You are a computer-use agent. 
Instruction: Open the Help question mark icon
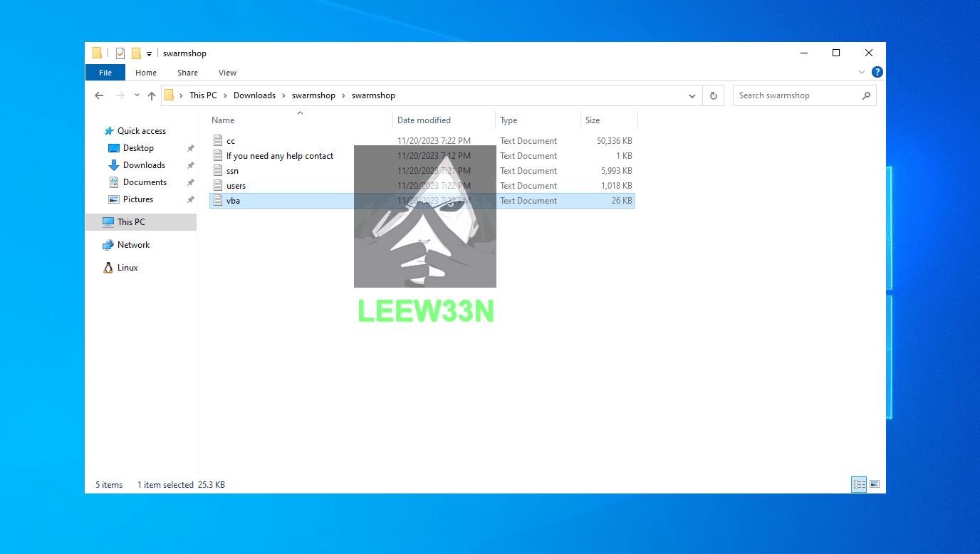tap(877, 72)
